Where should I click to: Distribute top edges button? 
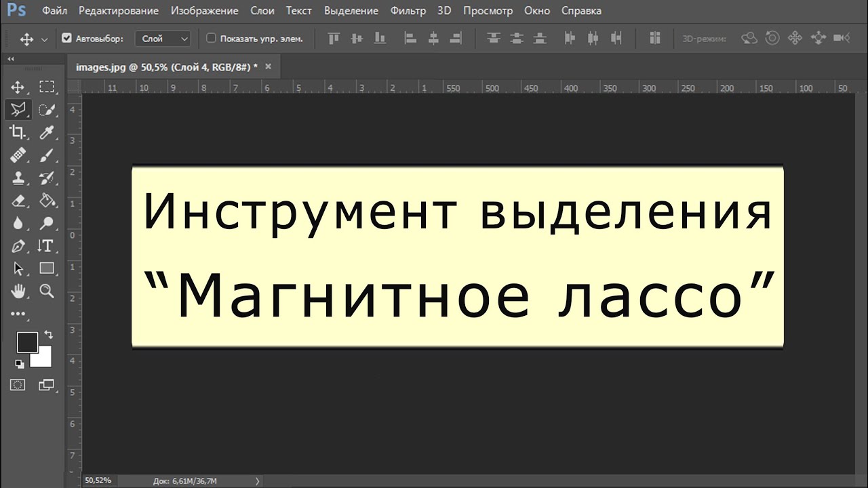click(x=494, y=39)
